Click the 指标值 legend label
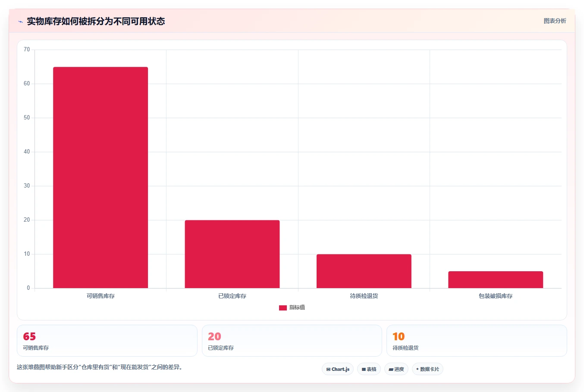584x392 pixels. (297, 307)
